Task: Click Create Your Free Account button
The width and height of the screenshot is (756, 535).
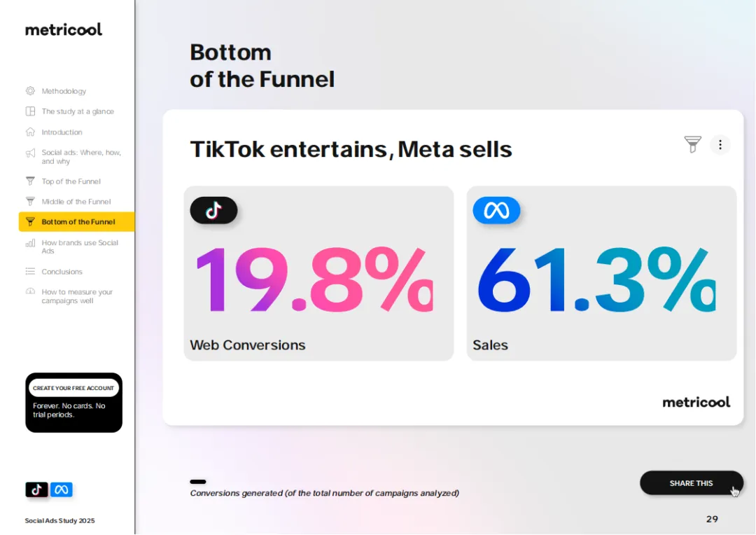Action: (73, 388)
